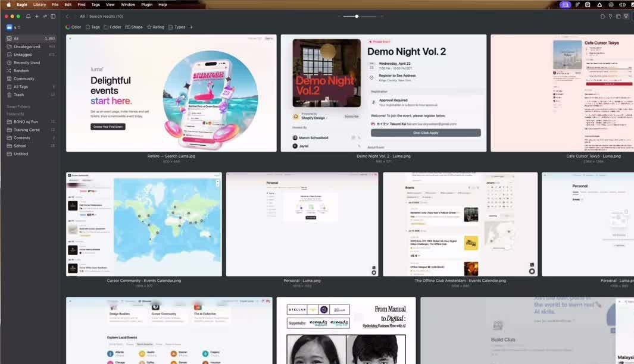Viewport: 634px width, 364px height.
Task: Open the Tags filter
Action: pos(93,27)
